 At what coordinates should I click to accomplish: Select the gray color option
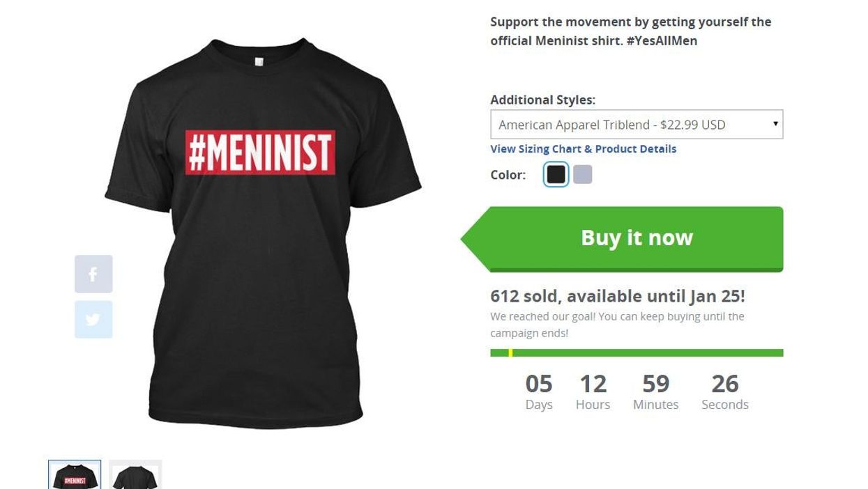[x=583, y=174]
